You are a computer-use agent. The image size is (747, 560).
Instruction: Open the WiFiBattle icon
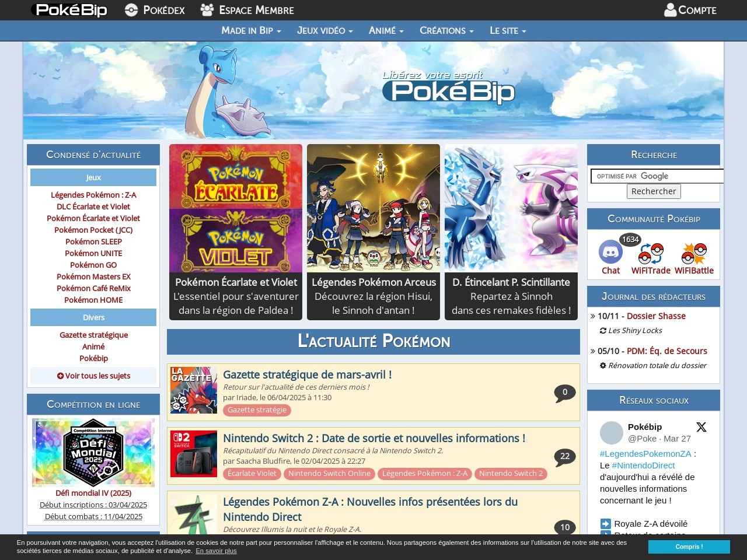(694, 254)
